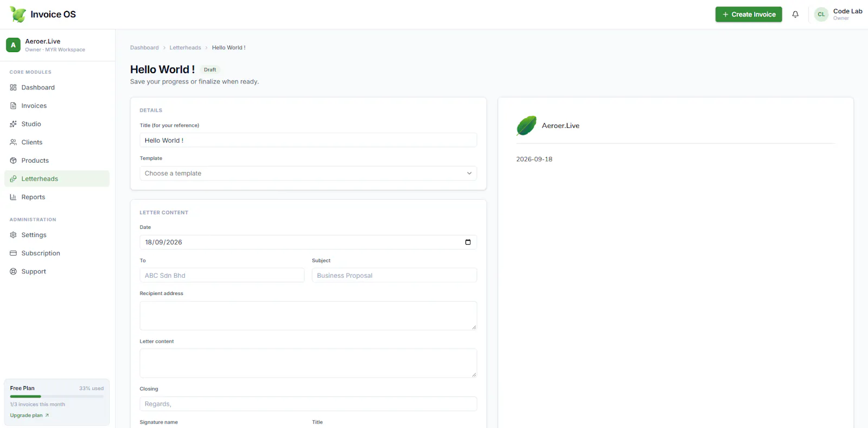Click the Hello World ! breadcrumb text
The width and height of the screenshot is (868, 428).
pos(228,48)
